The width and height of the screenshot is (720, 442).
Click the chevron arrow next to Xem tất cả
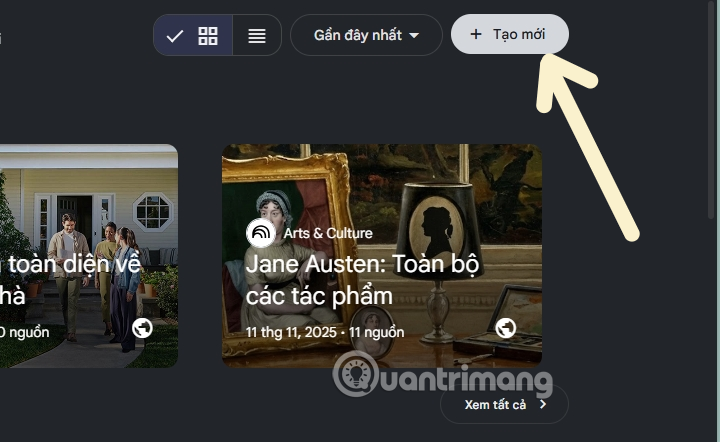543,404
